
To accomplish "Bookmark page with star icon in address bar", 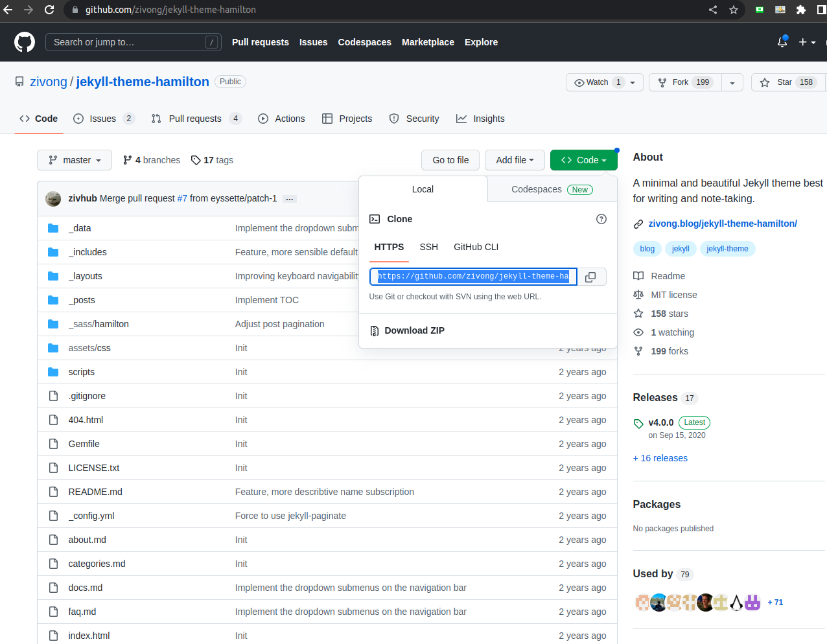I will [x=734, y=10].
